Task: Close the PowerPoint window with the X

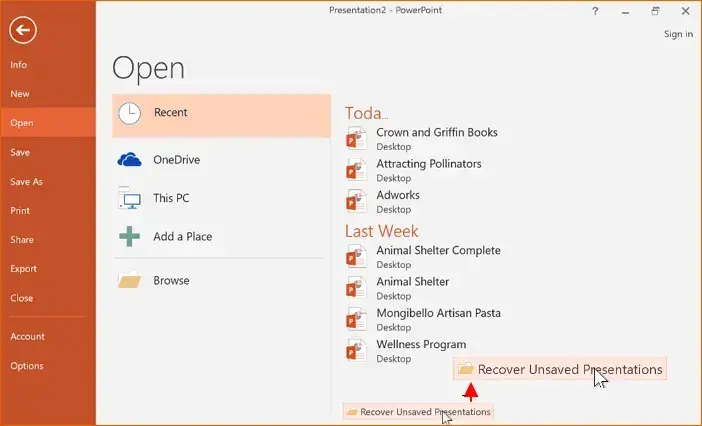Action: (x=685, y=11)
